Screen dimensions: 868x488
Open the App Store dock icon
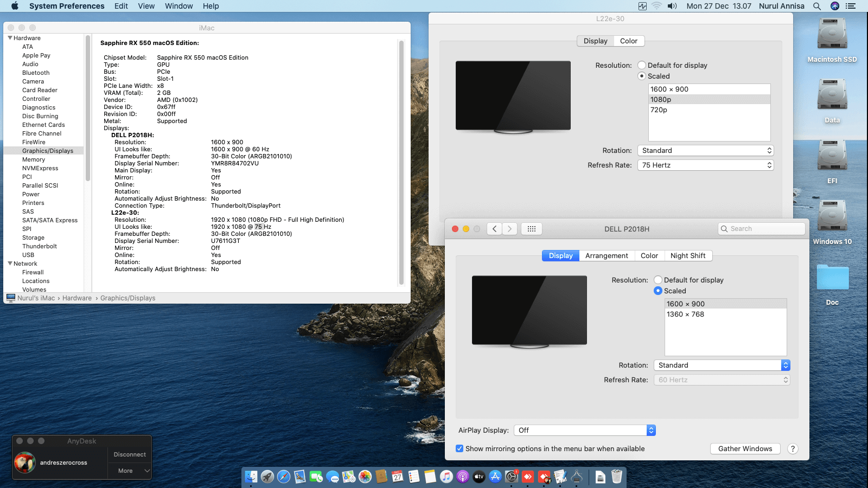(x=495, y=477)
